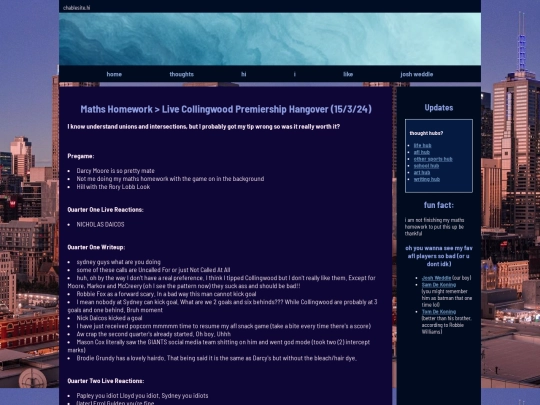The height and width of the screenshot is (405, 540).
Task: Click the 'Papley you idiot' bullet
Action: point(142,395)
